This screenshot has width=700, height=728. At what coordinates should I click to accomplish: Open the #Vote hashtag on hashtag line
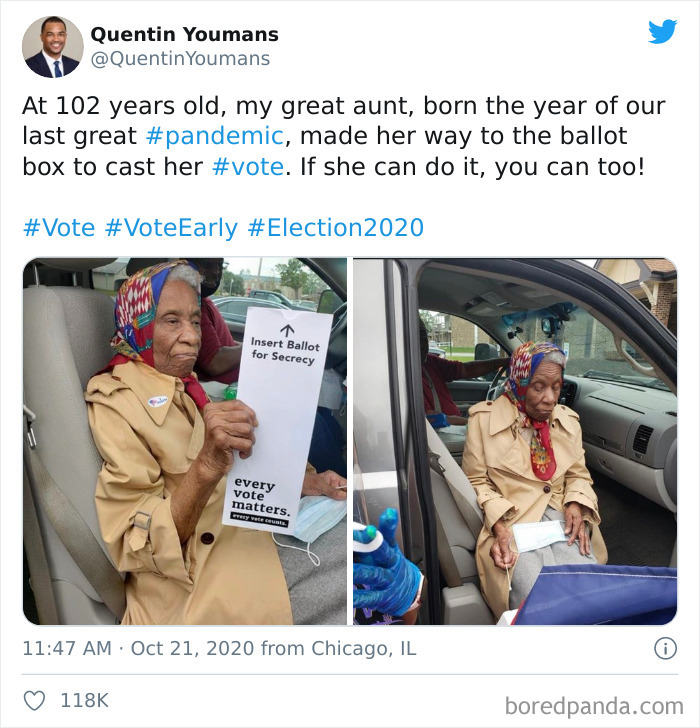pos(59,228)
